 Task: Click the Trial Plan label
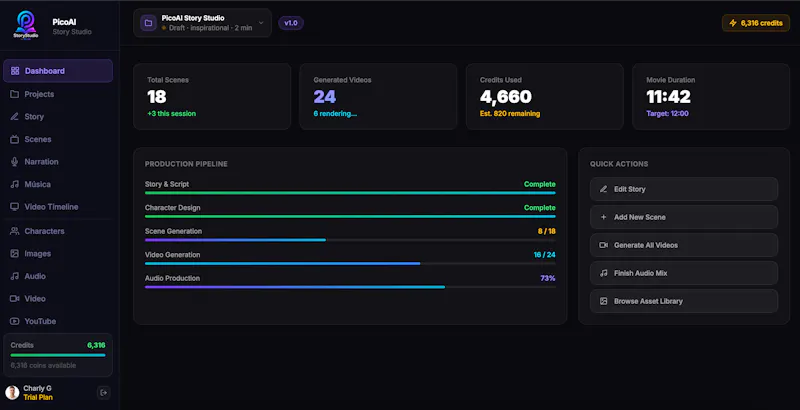(38, 397)
